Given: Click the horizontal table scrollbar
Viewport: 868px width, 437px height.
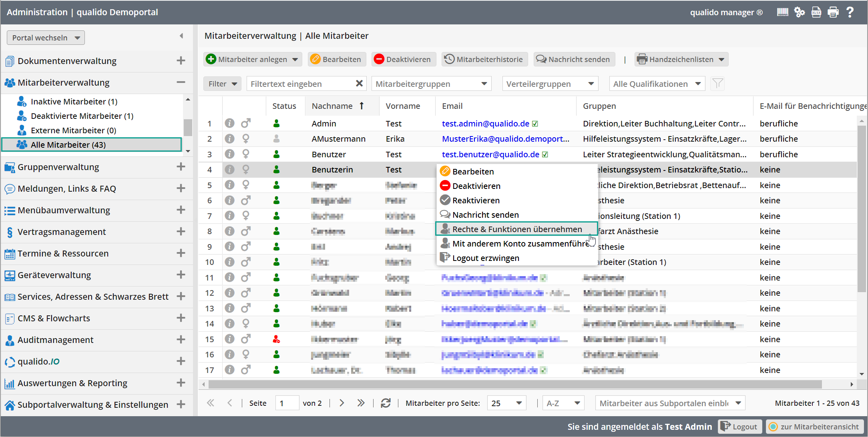Looking at the screenshot, I should 515,384.
